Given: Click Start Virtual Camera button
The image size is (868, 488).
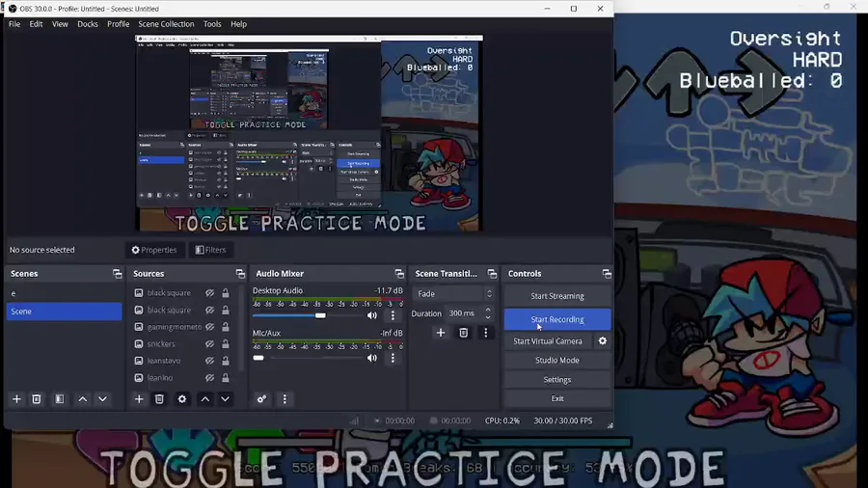Looking at the screenshot, I should coord(548,340).
